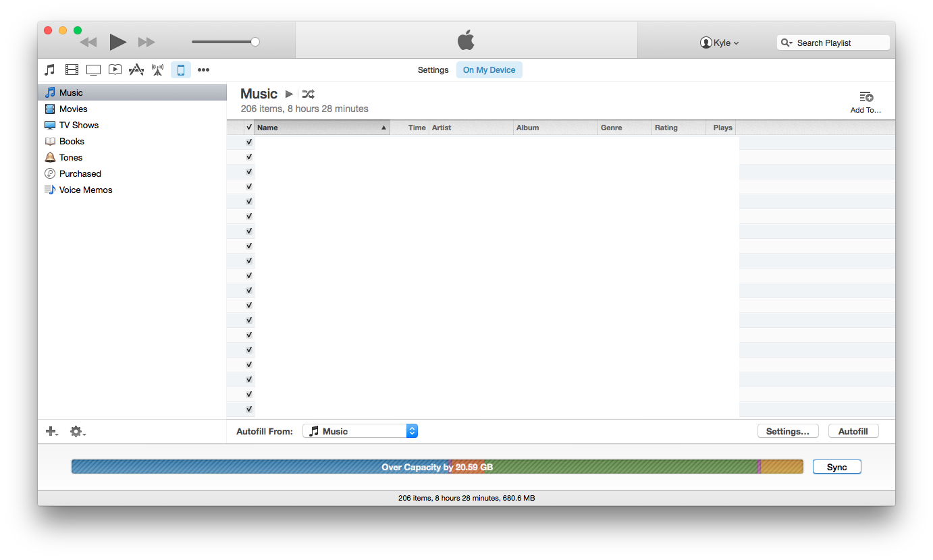This screenshot has width=933, height=560.
Task: Click the Apple logo in the status display
Action: pyautogui.click(x=466, y=40)
